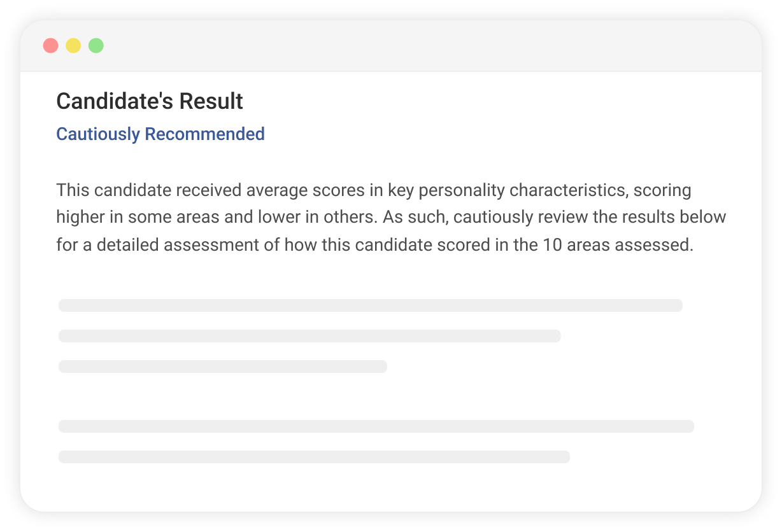Click the second gray placeholder bar
Image resolution: width=782 pixels, height=532 pixels.
tap(309, 336)
